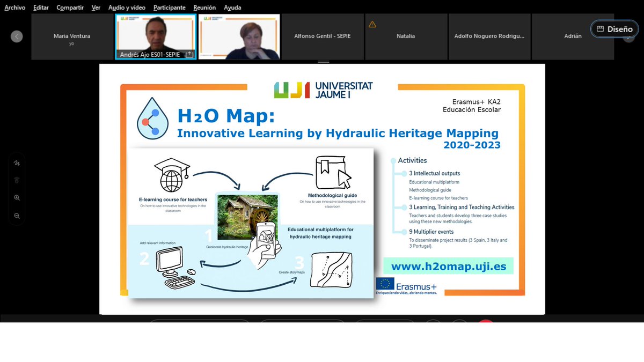Click the Erasmus+ EU flag logo
The image size is (644, 362).
pos(407,286)
